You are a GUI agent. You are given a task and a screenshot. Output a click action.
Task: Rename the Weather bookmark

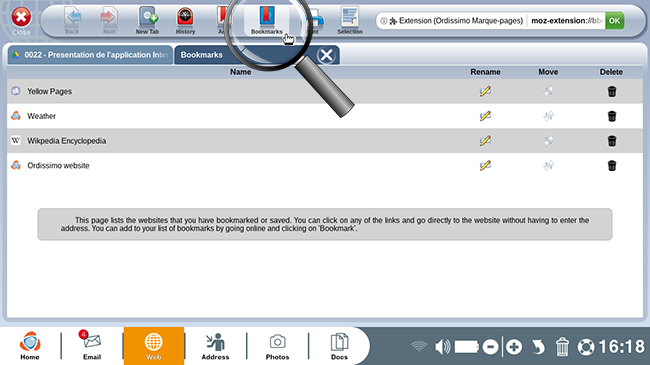pos(485,116)
